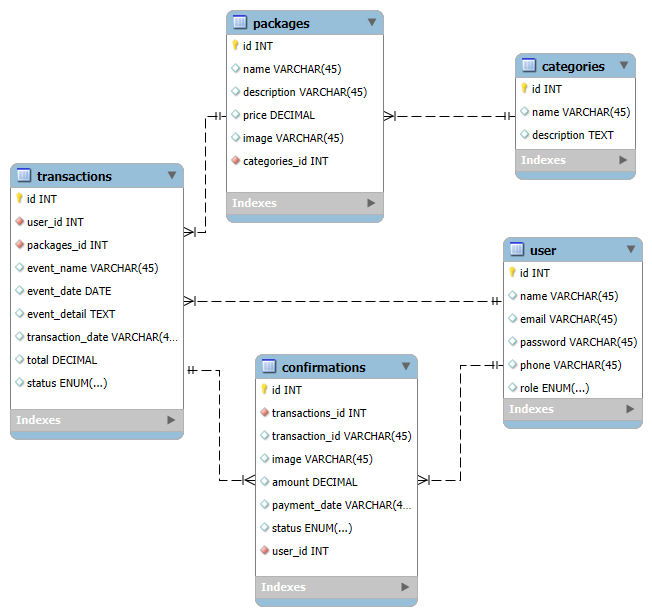Select 'transactions_id INT' column text
The width and height of the screenshot is (652, 616).
point(319,413)
